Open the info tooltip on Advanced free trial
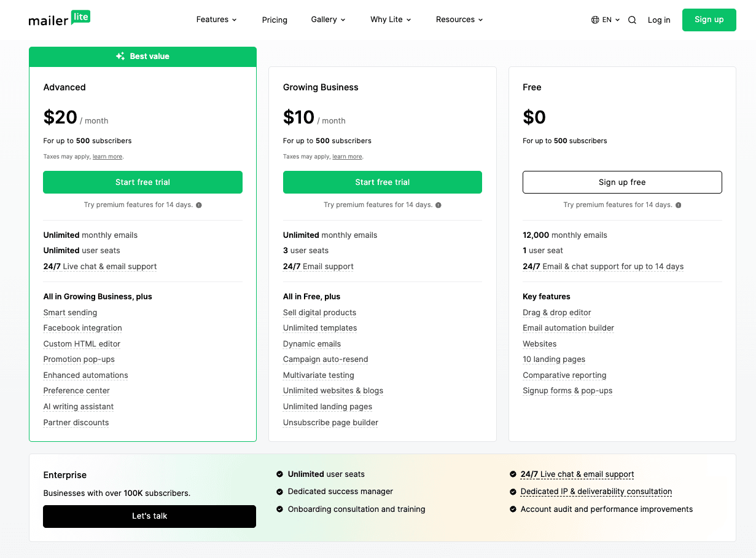 (x=198, y=205)
